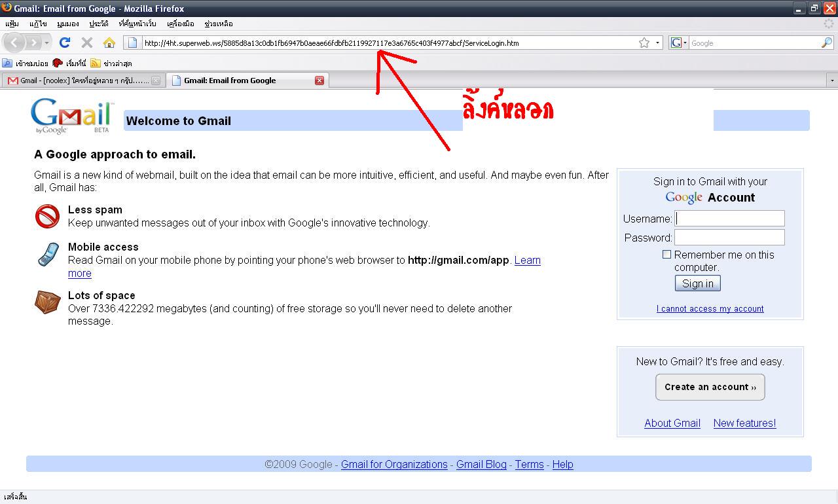Click the Welcome to Gmail heading
The height and width of the screenshot is (504, 838).
click(179, 121)
